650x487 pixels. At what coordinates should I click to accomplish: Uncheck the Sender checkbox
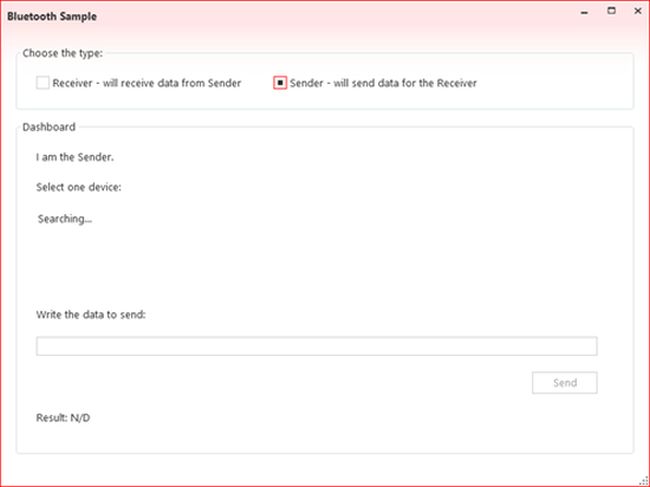pyautogui.click(x=280, y=83)
